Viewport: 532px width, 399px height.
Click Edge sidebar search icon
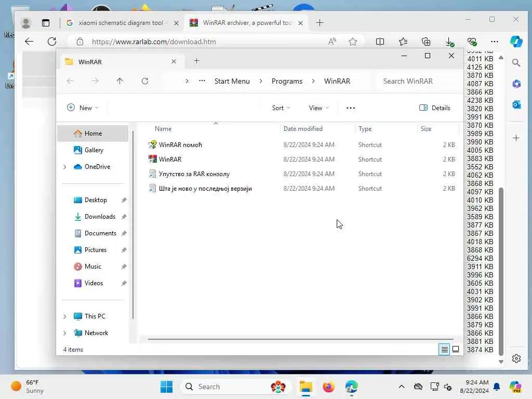pos(516,63)
